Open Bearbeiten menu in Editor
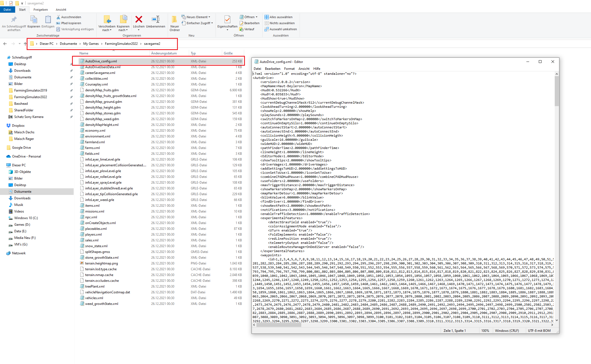This screenshot has height=364, width=591. 272,69
